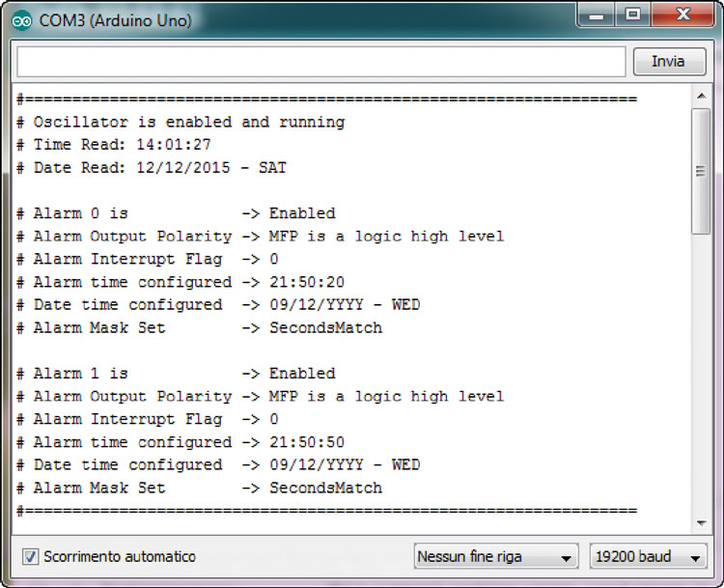The image size is (724, 588).
Task: Expand the 19200 baud rate dropdown
Action: pyautogui.click(x=647, y=557)
